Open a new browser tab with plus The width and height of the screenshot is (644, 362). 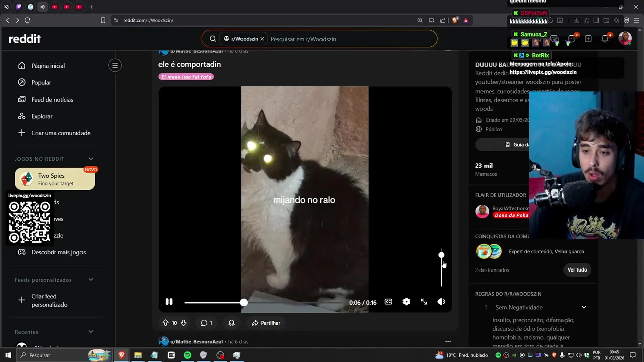click(x=91, y=7)
